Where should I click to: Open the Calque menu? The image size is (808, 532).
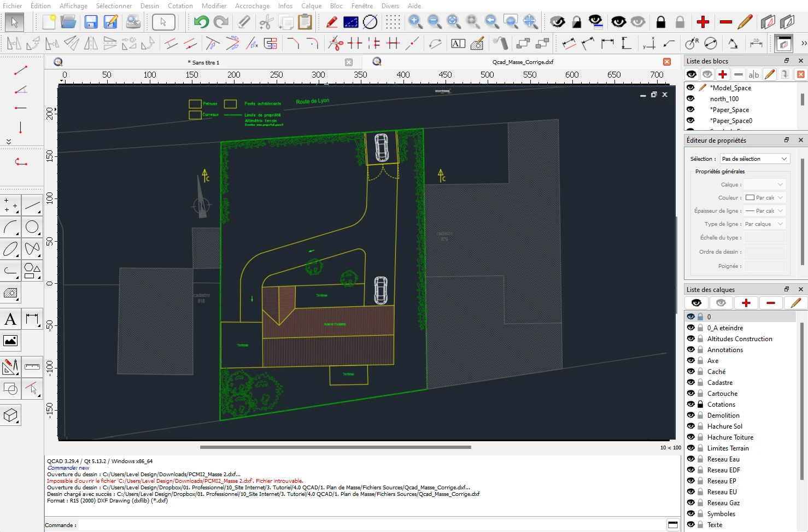311,5
